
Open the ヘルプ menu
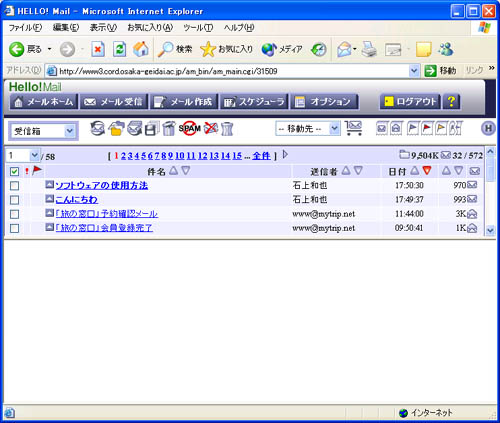click(x=239, y=28)
